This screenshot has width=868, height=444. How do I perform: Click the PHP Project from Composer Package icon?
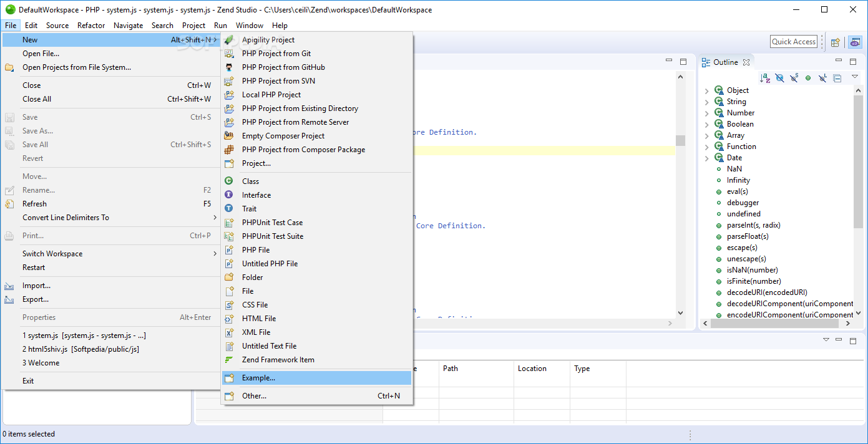point(229,150)
